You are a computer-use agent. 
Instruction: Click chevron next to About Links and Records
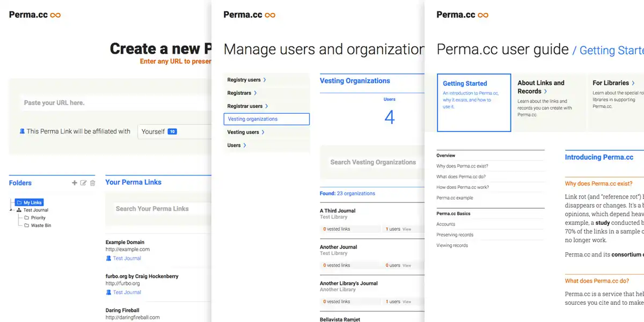pyautogui.click(x=546, y=91)
